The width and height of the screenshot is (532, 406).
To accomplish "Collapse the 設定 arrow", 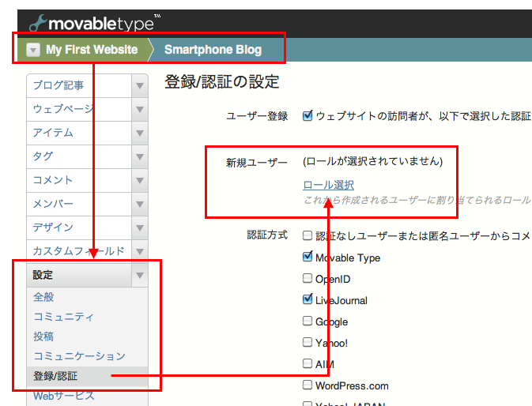I will [140, 276].
